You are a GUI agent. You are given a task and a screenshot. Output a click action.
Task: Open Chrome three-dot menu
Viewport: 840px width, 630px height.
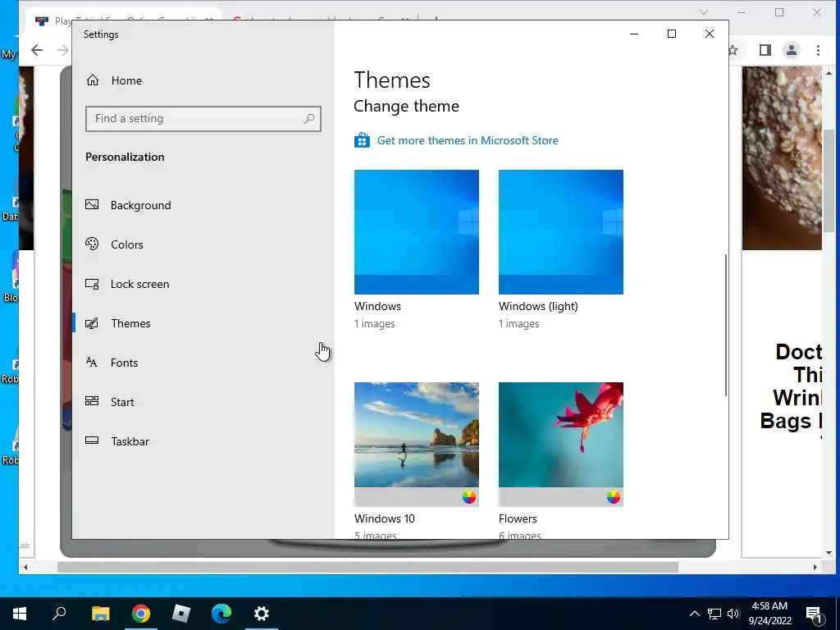tap(818, 50)
